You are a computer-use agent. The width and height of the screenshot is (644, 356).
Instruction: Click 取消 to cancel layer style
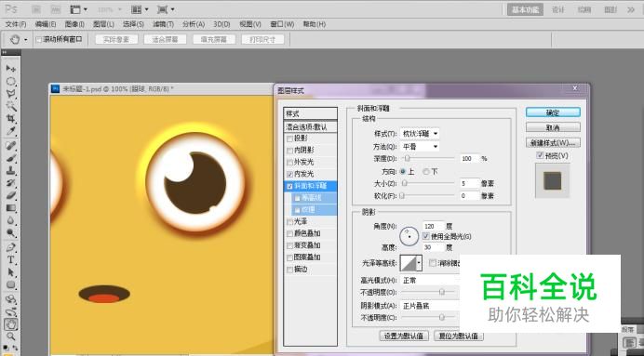553,127
